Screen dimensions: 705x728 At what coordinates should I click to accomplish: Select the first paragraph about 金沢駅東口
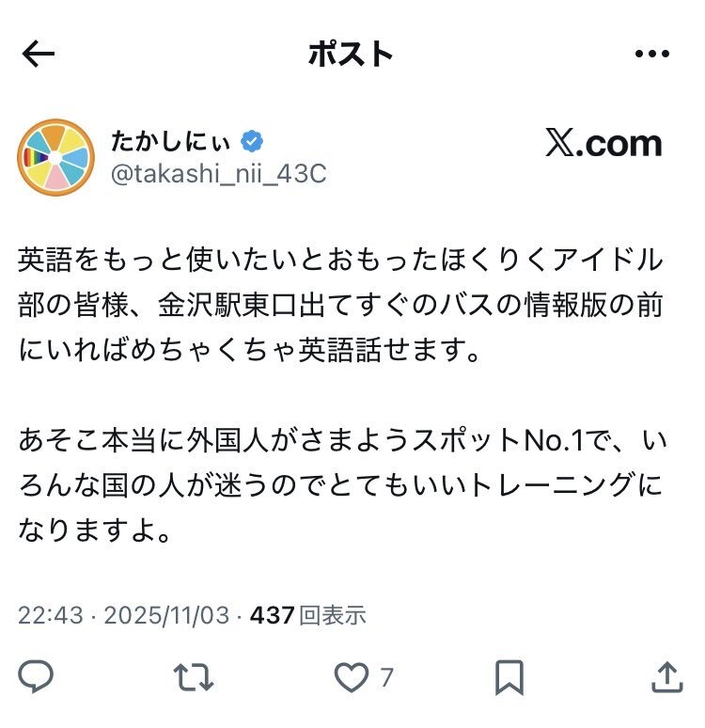341,304
